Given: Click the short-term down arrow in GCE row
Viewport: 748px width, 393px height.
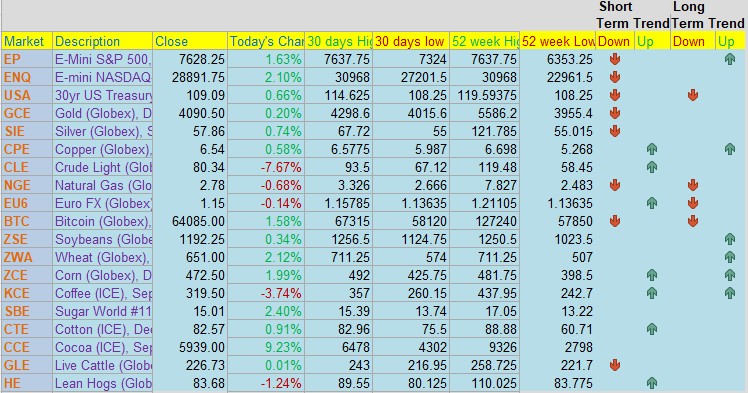Looking at the screenshot, I should pos(615,113).
